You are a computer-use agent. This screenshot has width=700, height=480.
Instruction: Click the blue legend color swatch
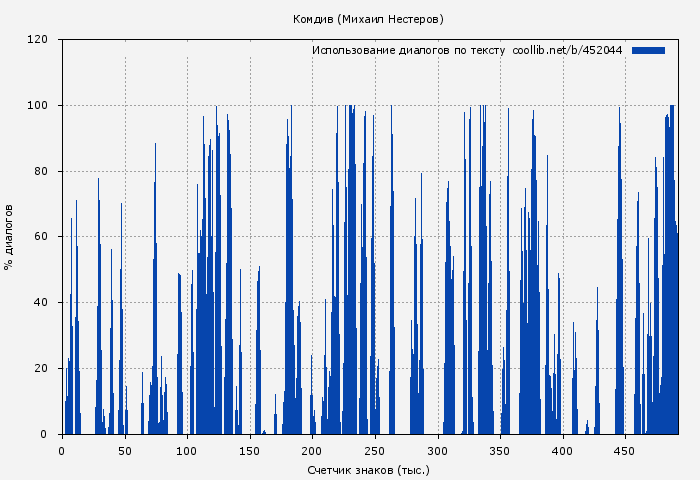pos(648,50)
